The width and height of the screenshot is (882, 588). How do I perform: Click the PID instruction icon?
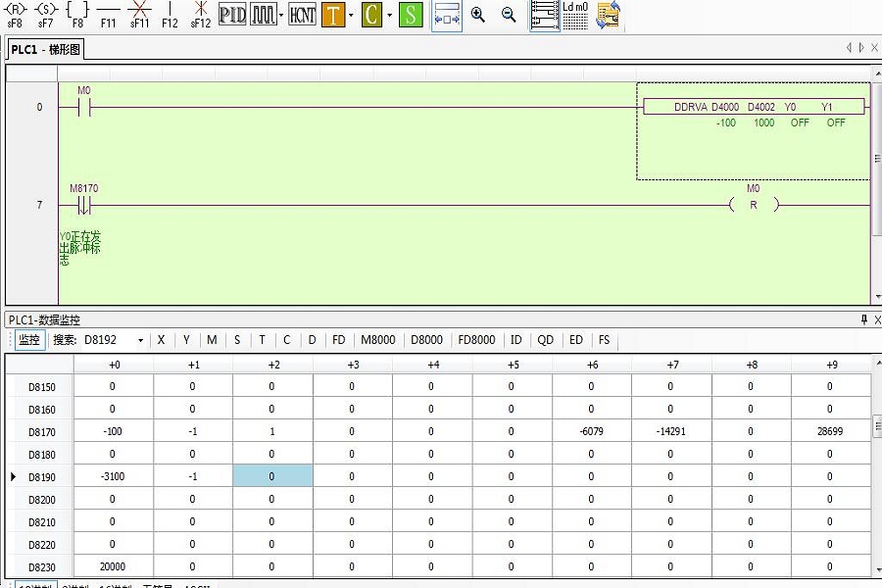(232, 15)
